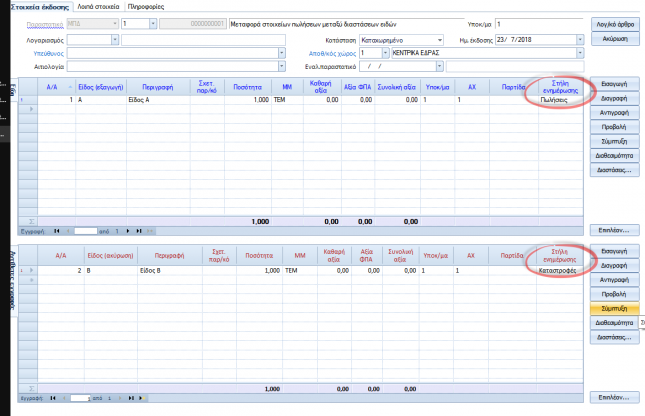
Task: Click Διαθεσιμότητα beside the top grid
Action: [614, 156]
